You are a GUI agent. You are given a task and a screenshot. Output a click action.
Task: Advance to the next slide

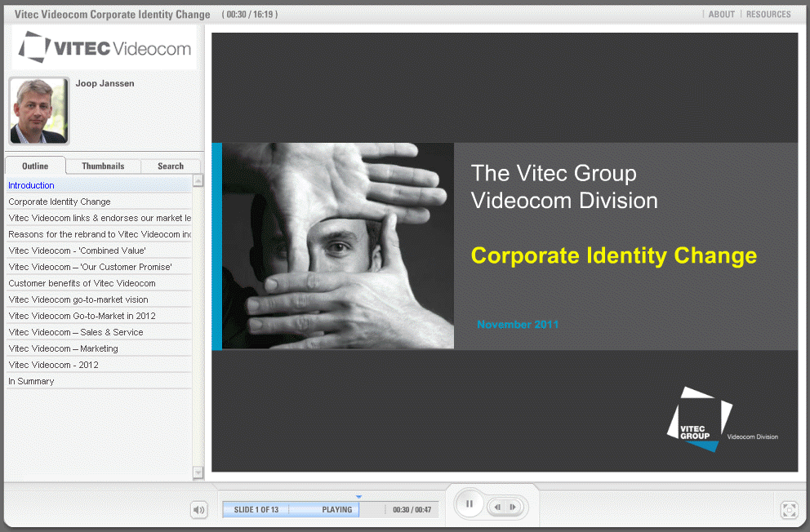tap(514, 508)
